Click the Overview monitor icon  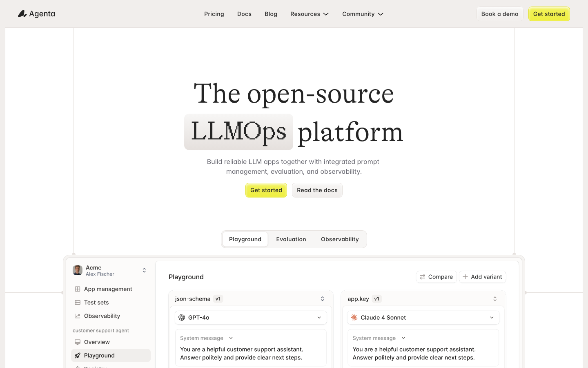click(78, 342)
